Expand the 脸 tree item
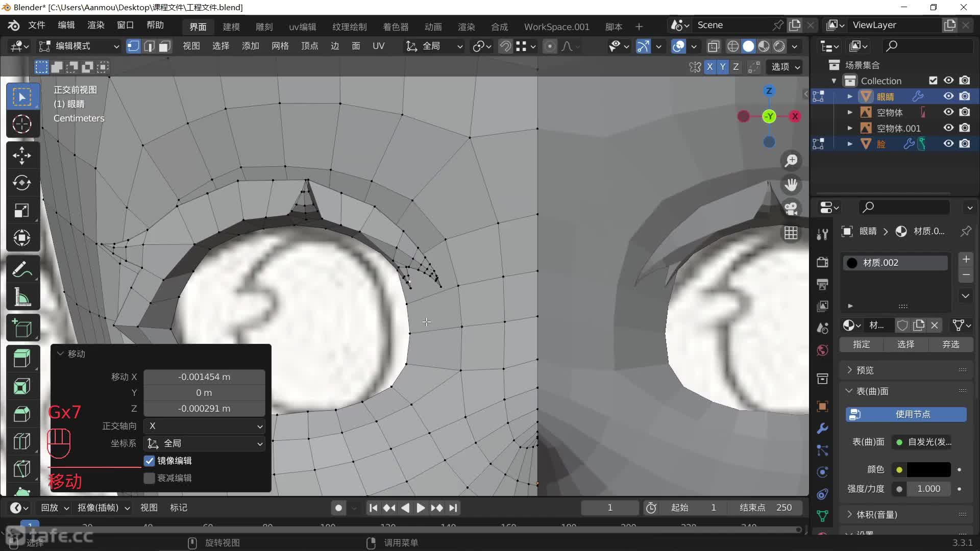The width and height of the screenshot is (980, 551). (x=850, y=144)
